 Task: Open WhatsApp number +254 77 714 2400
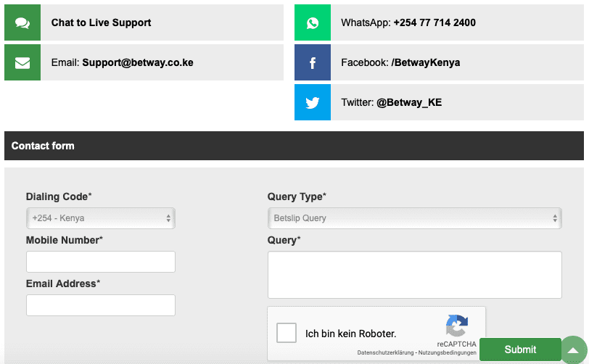pyautogui.click(x=434, y=23)
